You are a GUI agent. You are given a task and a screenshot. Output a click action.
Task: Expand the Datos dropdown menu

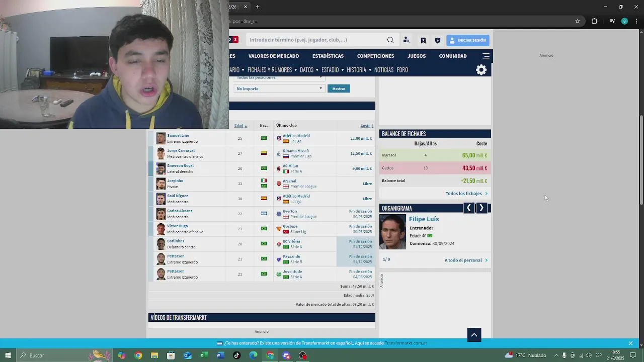click(x=309, y=70)
